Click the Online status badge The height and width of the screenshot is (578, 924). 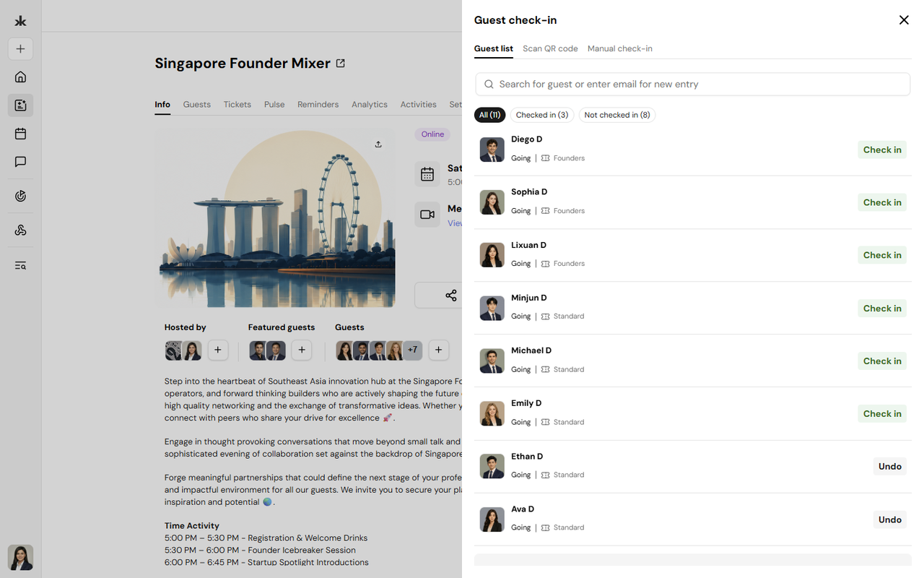[x=432, y=134]
